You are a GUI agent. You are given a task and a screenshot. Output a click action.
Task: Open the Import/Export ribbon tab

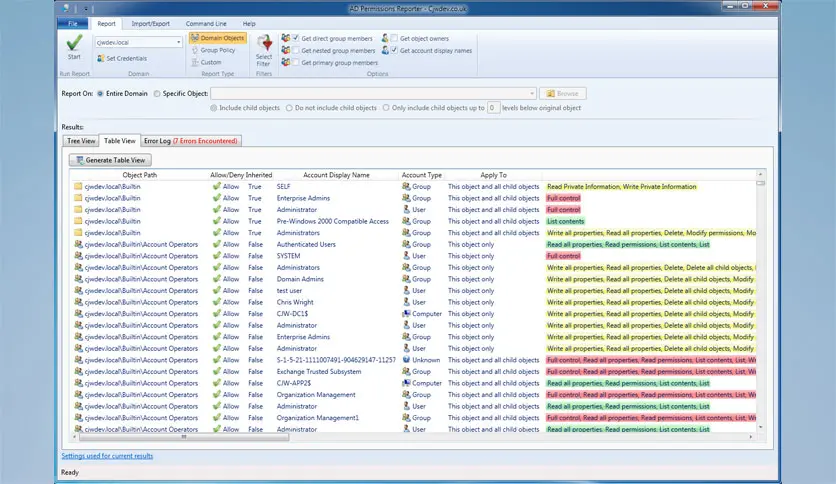tap(150, 23)
